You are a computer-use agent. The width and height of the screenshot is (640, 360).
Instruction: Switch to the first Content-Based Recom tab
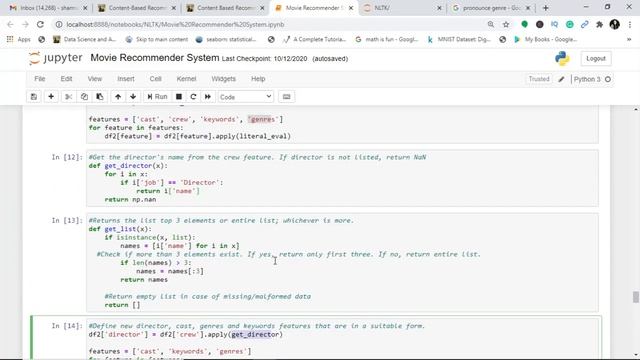[137, 8]
